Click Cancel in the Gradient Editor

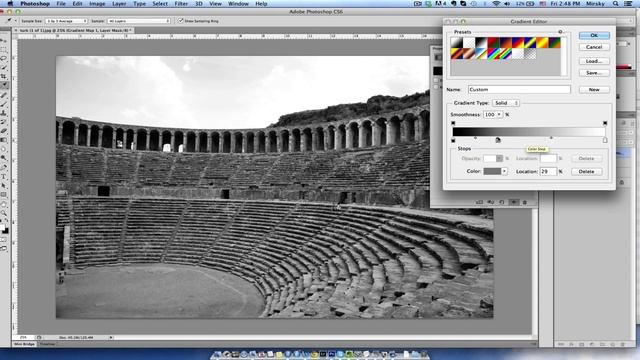(x=594, y=47)
